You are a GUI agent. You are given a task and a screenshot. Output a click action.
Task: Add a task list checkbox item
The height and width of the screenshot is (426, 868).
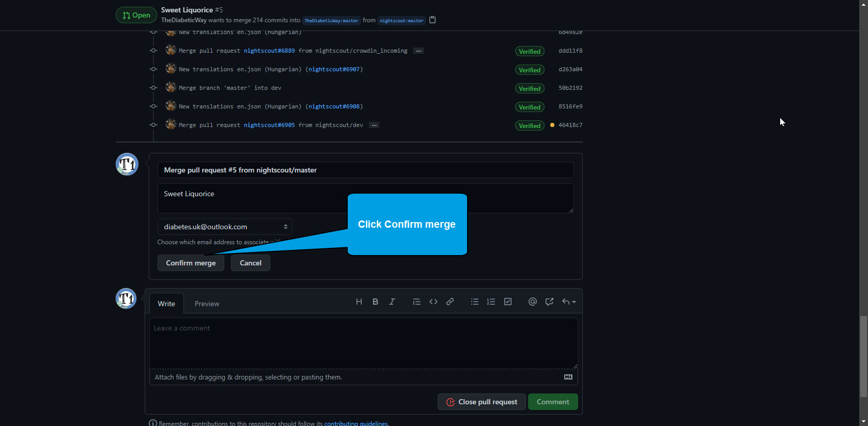508,302
